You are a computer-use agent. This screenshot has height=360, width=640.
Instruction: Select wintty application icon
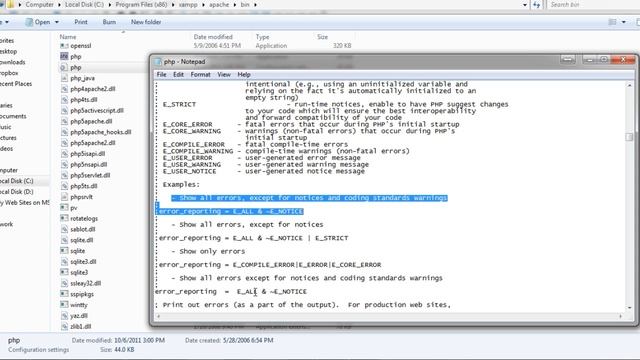(64, 305)
